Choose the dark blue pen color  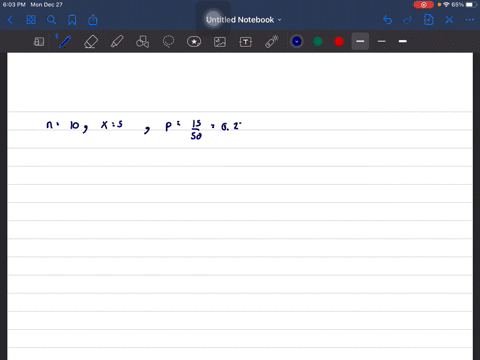[297, 41]
